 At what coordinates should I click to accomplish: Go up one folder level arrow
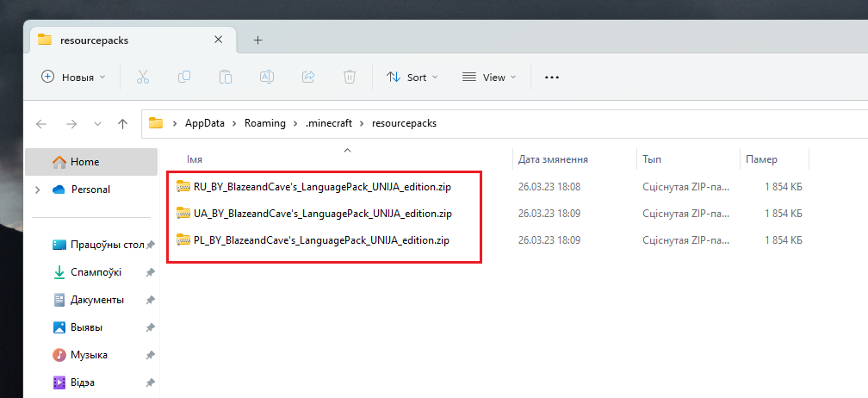pyautogui.click(x=123, y=123)
